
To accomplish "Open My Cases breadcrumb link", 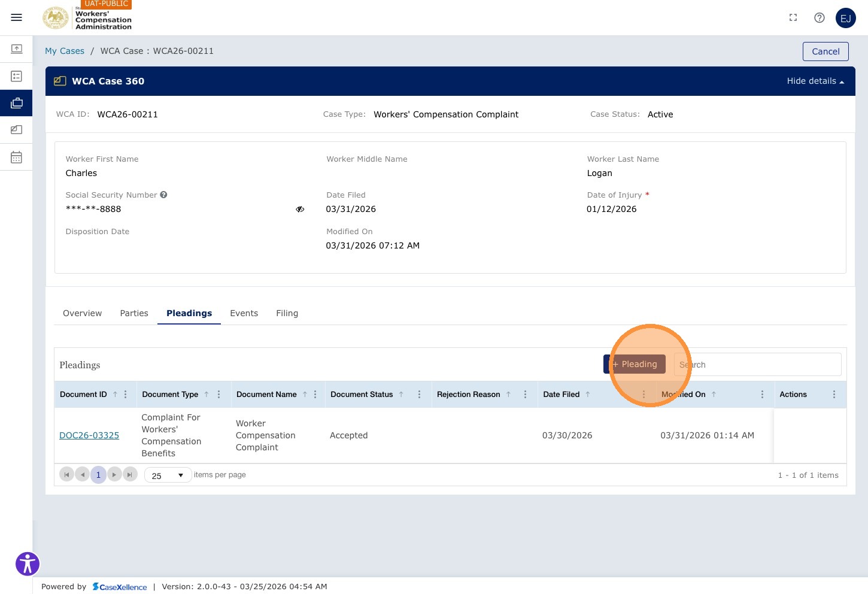I will point(65,51).
